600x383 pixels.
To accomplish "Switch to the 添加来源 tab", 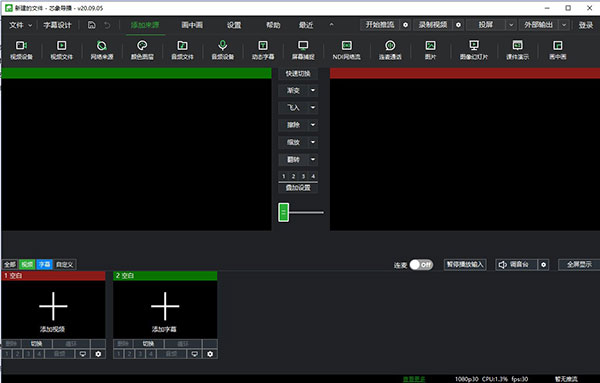I will pos(145,25).
